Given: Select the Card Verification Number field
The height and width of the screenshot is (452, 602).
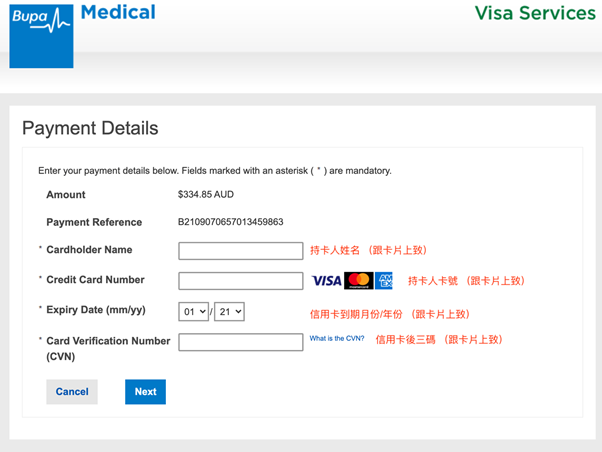Looking at the screenshot, I should (x=240, y=342).
